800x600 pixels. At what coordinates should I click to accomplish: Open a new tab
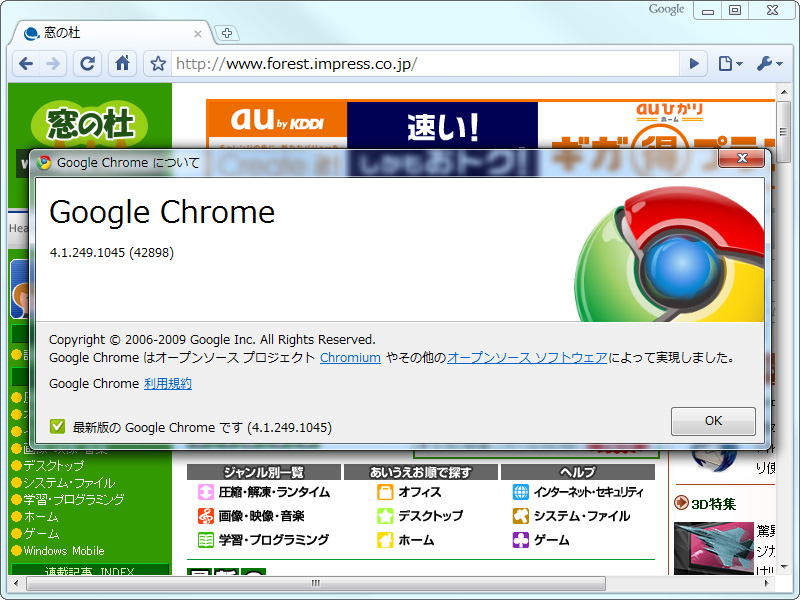click(x=226, y=33)
